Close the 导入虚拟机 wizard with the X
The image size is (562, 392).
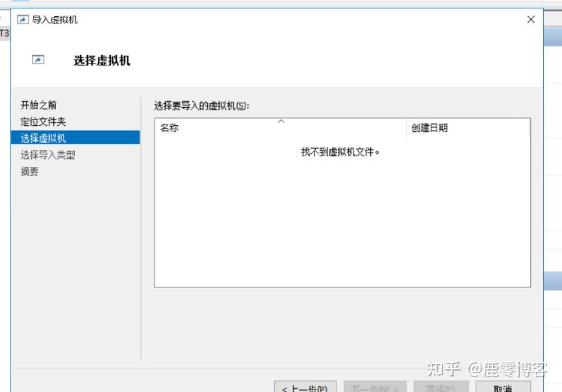[x=531, y=19]
